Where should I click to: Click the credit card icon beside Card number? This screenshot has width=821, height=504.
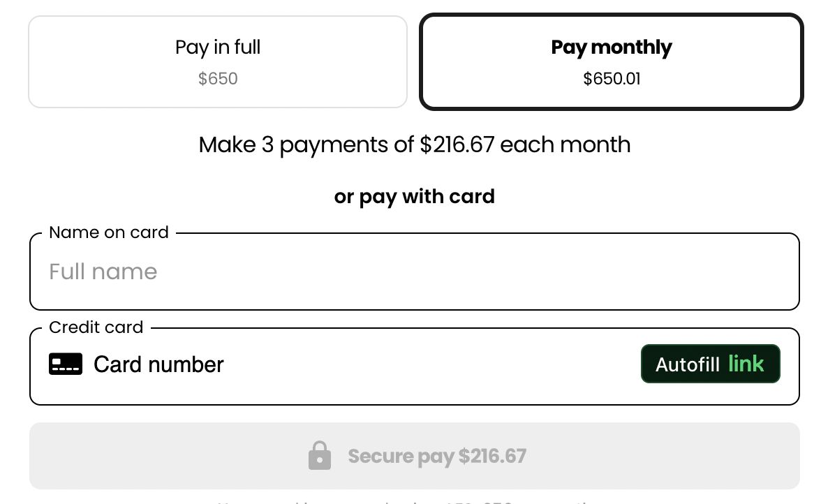[66, 364]
